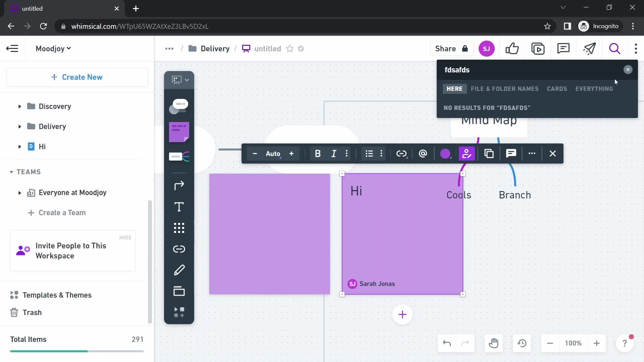Open the comments panel icon
644x362 pixels.
pyautogui.click(x=563, y=49)
